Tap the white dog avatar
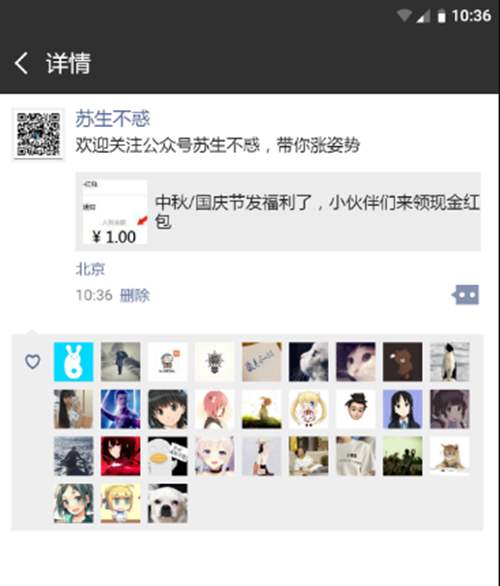The height and width of the screenshot is (586, 500). click(167, 503)
